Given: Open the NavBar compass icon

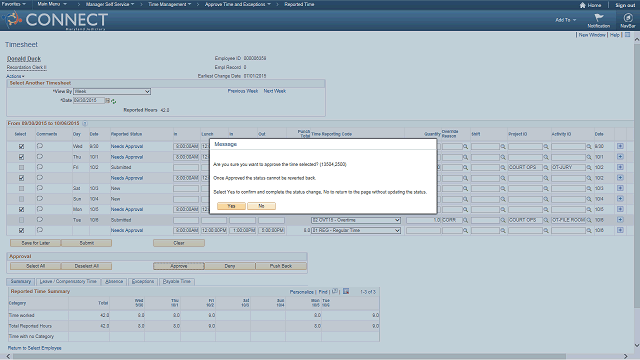Looking at the screenshot, I should pos(628,18).
